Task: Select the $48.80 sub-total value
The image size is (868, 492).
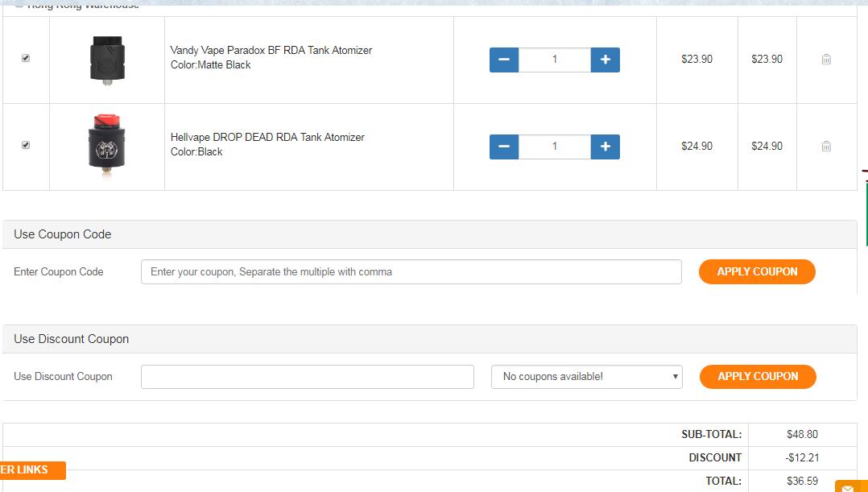Action: (x=802, y=435)
